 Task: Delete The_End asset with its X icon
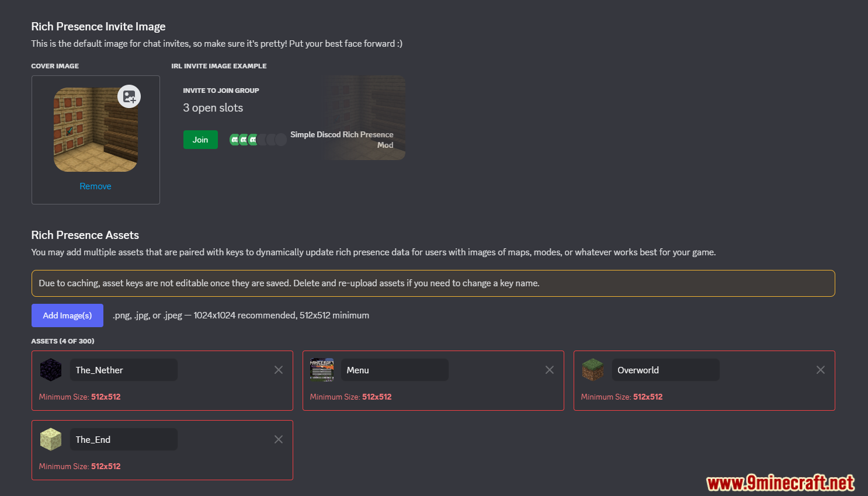coord(279,439)
